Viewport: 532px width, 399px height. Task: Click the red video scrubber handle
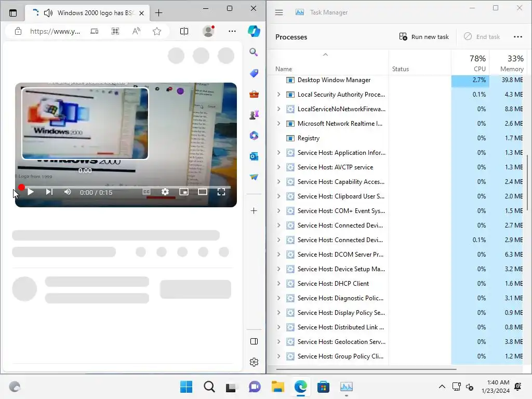pyautogui.click(x=21, y=187)
